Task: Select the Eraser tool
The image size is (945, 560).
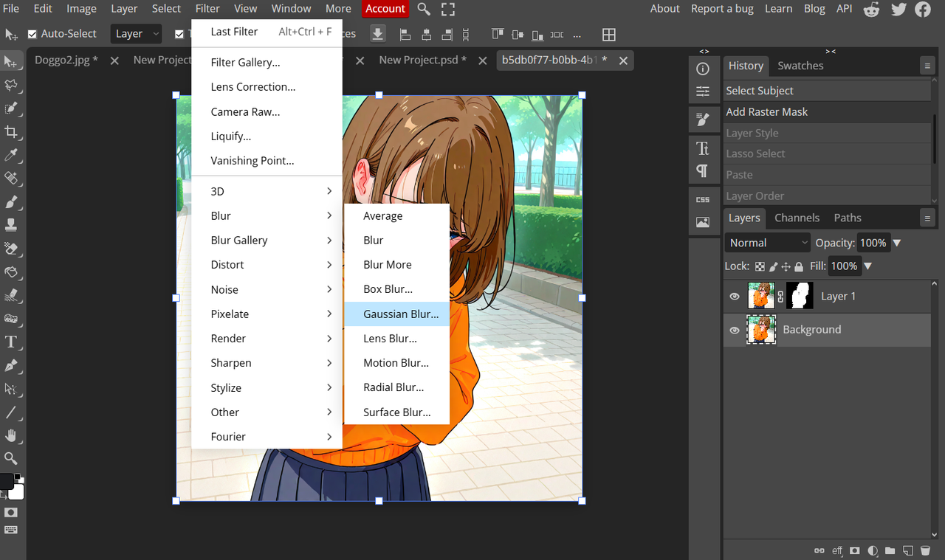Action: pos(11,249)
